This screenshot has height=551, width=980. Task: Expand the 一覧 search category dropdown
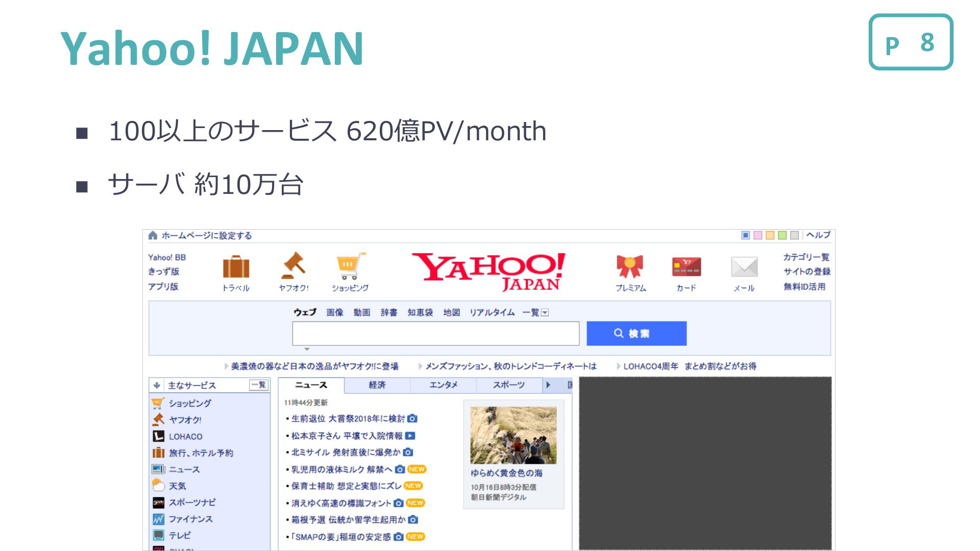point(545,313)
